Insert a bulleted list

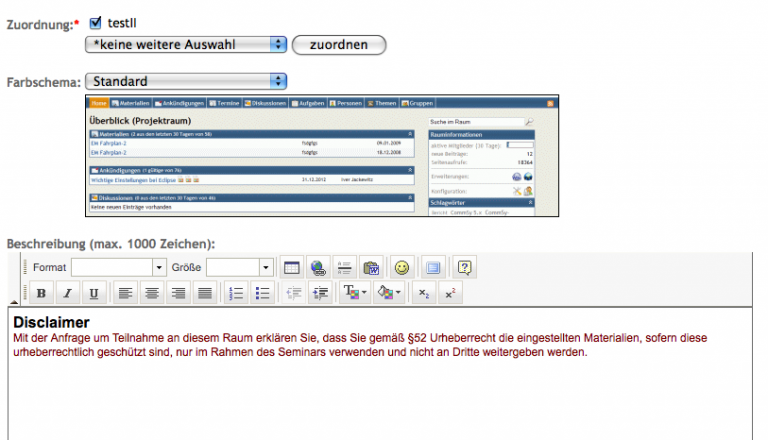pos(263,293)
